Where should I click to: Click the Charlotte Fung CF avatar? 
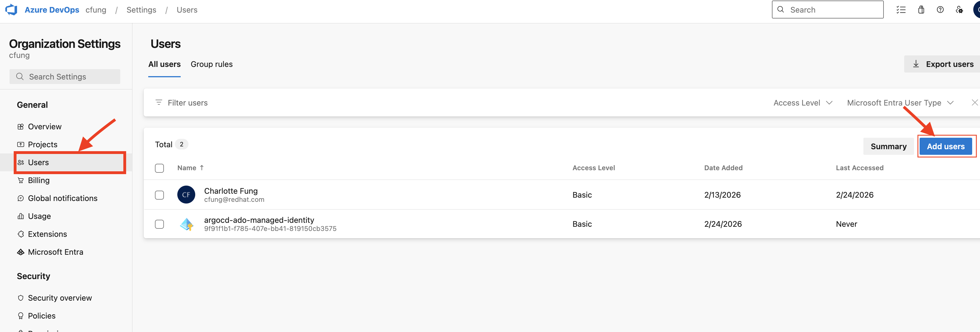point(186,195)
